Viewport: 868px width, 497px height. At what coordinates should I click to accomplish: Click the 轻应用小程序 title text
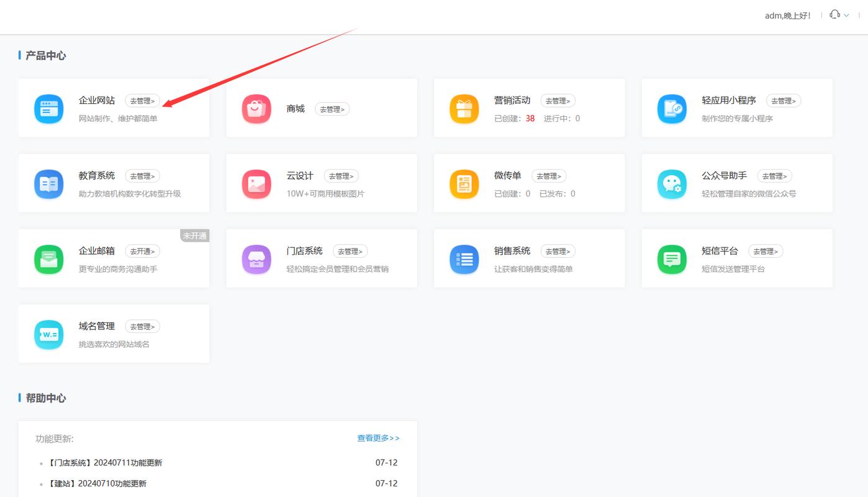coord(729,100)
